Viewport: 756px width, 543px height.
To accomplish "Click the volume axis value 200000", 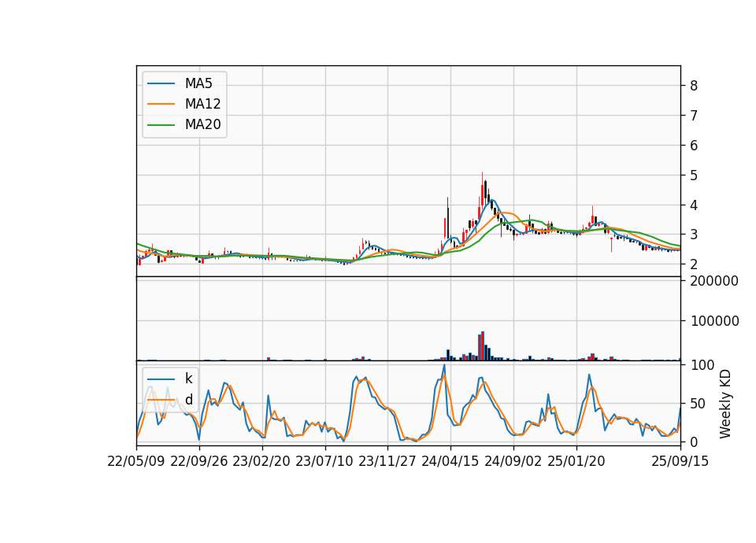I will pyautogui.click(x=714, y=281).
